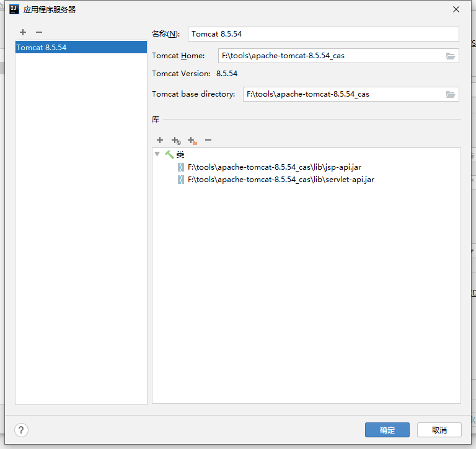Click the Tomcat base directory label
The height and width of the screenshot is (449, 476).
click(193, 94)
